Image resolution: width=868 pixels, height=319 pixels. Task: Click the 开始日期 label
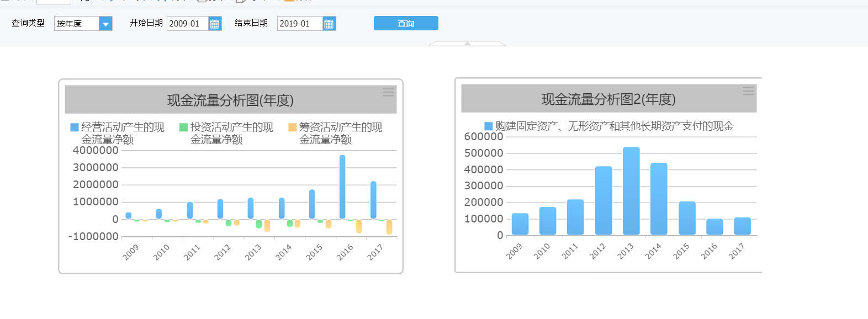click(x=146, y=23)
